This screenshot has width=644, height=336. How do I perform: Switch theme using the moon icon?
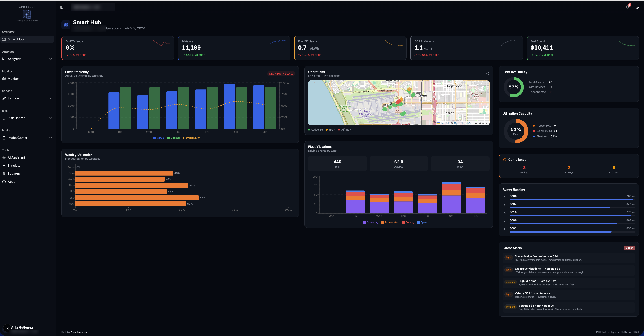click(637, 7)
